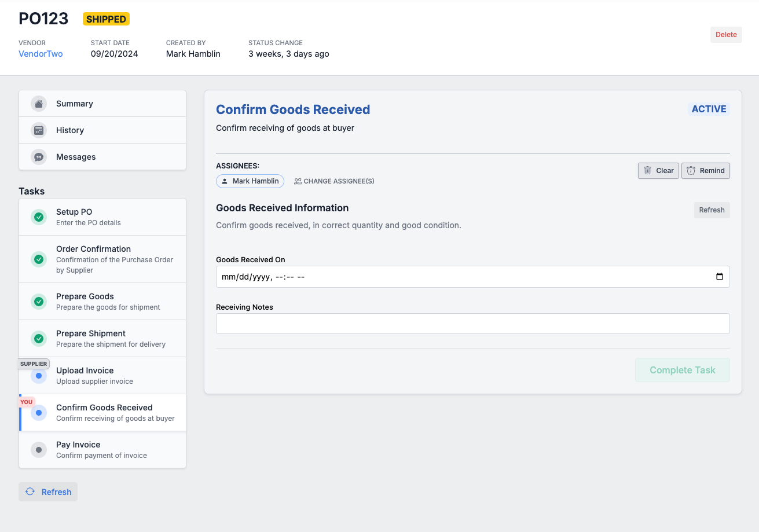The width and height of the screenshot is (759, 532).
Task: Click the Summary home icon
Action: tap(39, 104)
